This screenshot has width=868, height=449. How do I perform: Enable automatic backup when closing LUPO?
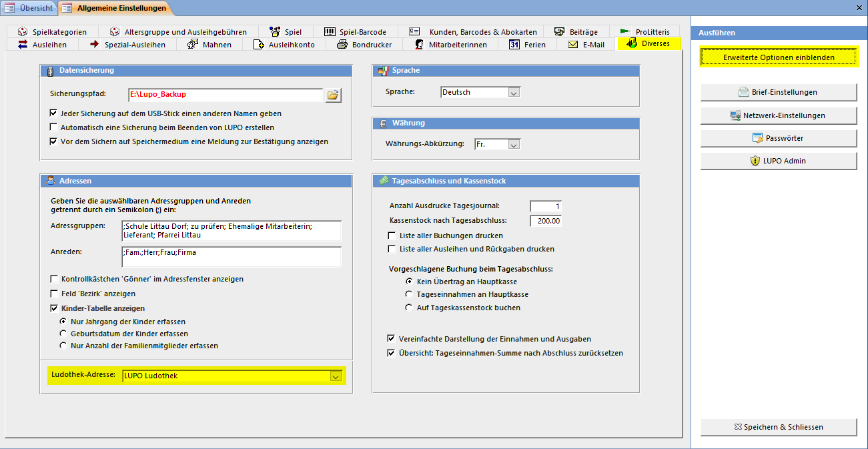[x=54, y=127]
